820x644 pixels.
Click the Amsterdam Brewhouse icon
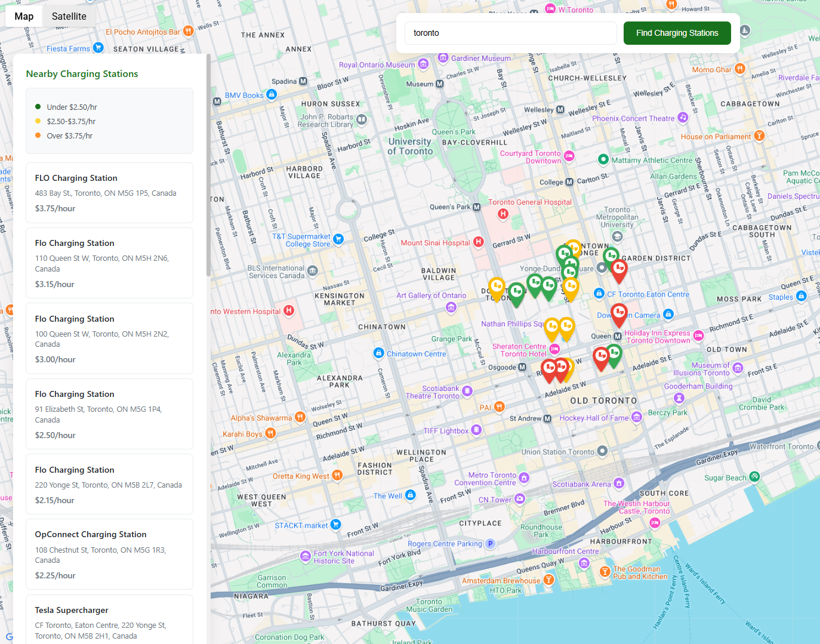click(548, 580)
